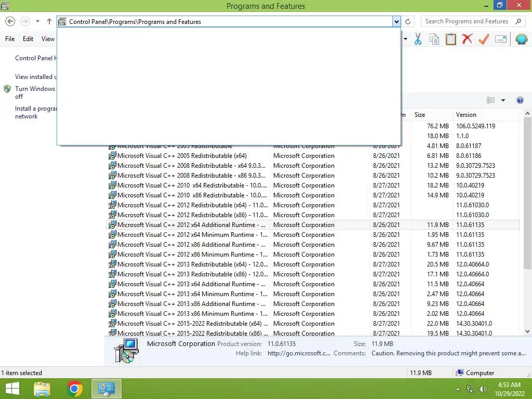Click the Search Programs and Features box
Image resolution: width=532 pixels, height=399 pixels.
473,21
